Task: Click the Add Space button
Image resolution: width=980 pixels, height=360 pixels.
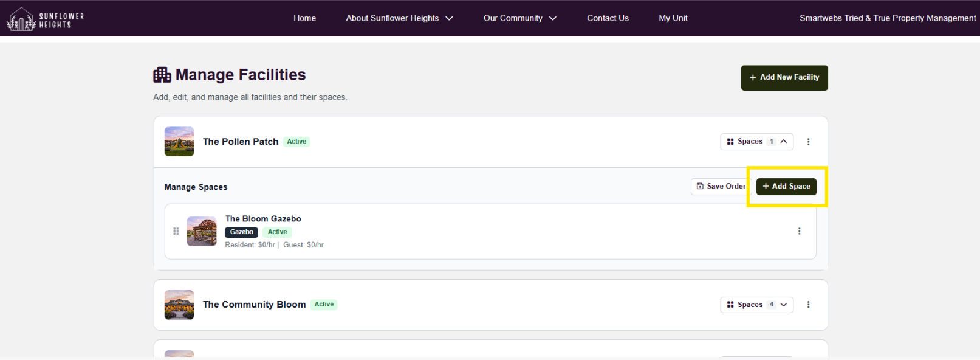Action: pyautogui.click(x=786, y=187)
